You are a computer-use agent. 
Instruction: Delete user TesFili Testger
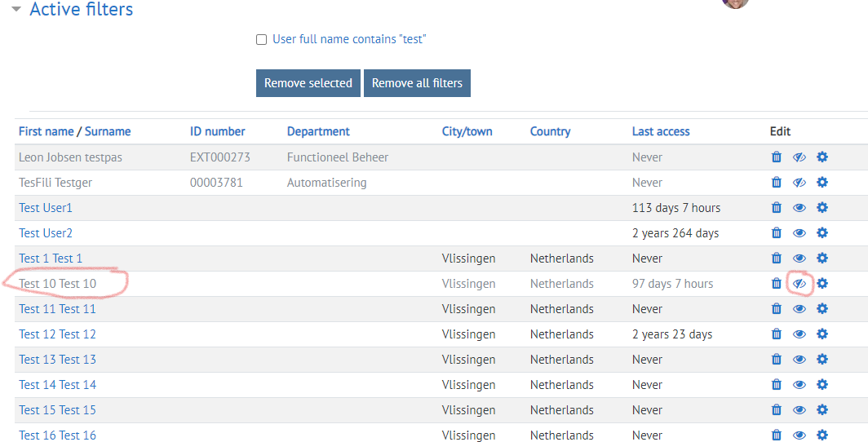tap(776, 182)
